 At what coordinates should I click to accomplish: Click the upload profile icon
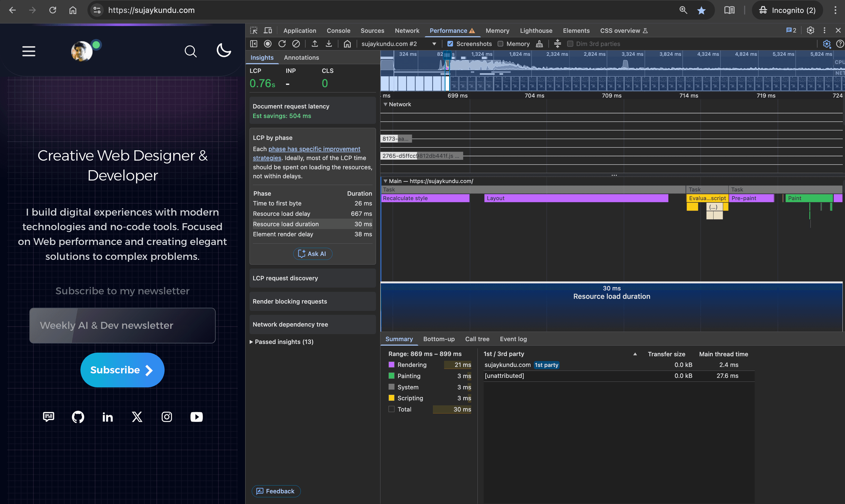coord(315,44)
